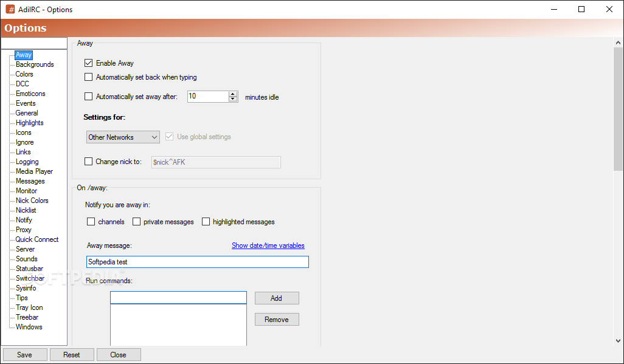Open the Colors options page

pyautogui.click(x=24, y=74)
